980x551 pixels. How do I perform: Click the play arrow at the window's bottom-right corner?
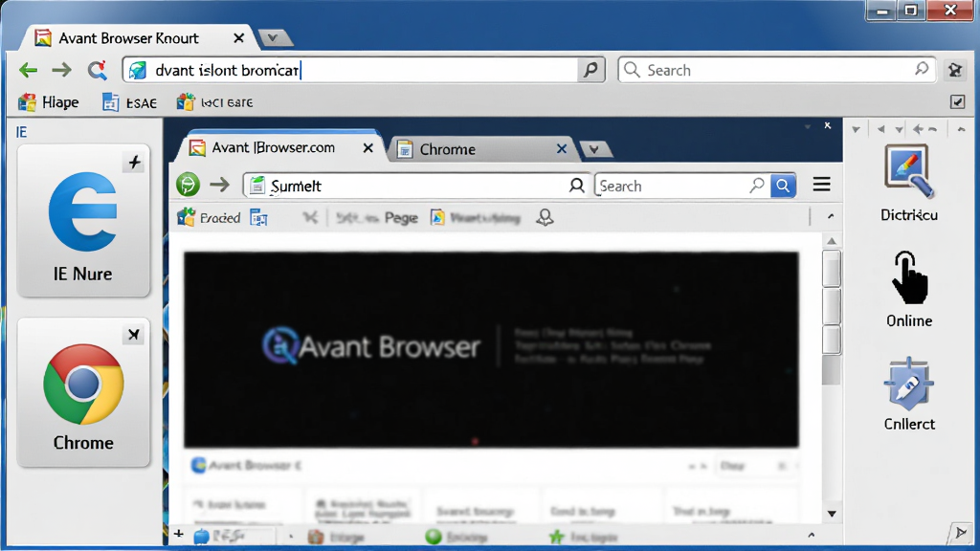click(960, 533)
